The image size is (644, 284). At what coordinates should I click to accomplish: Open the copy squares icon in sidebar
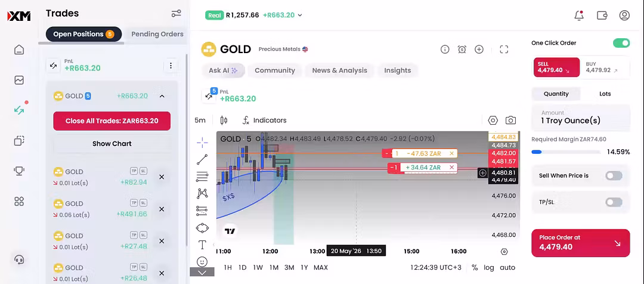[19, 141]
